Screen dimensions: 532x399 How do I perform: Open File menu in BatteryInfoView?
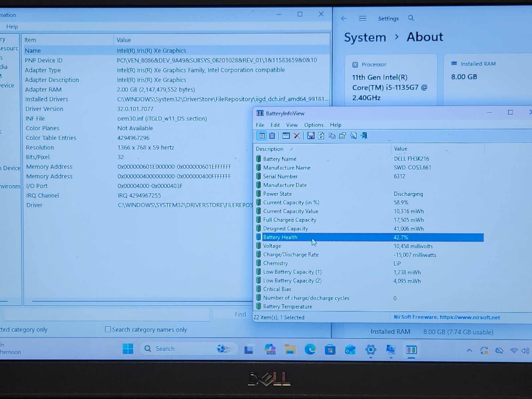point(260,125)
